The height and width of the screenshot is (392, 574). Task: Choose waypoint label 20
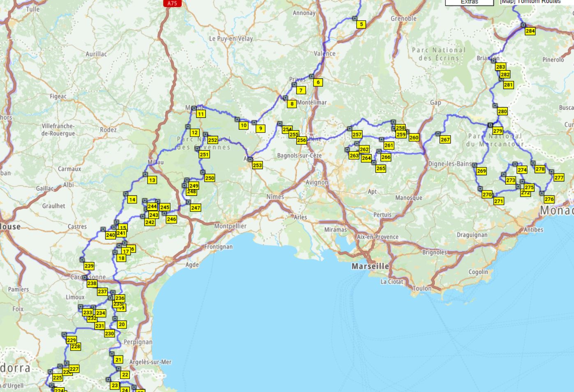[x=121, y=324]
